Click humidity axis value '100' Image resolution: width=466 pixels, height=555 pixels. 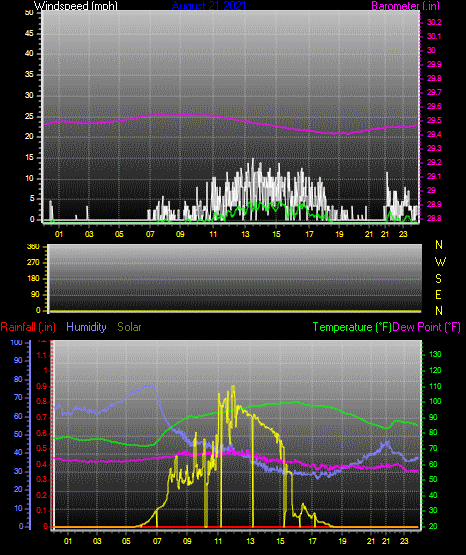17,343
